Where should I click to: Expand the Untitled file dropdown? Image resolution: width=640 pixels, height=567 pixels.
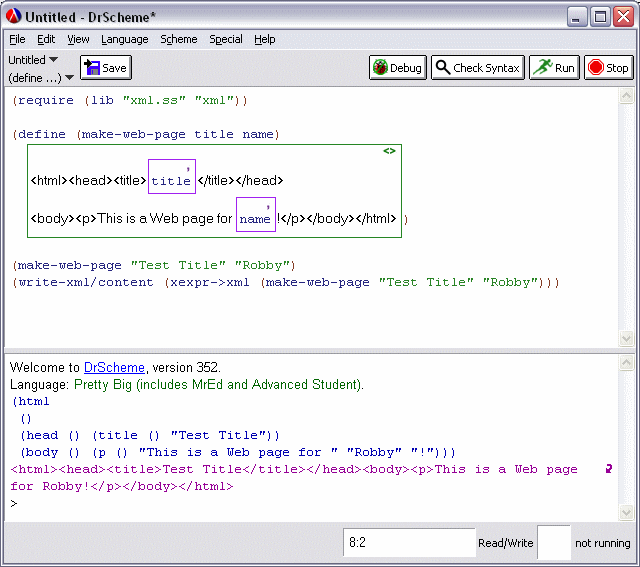pyautogui.click(x=33, y=60)
